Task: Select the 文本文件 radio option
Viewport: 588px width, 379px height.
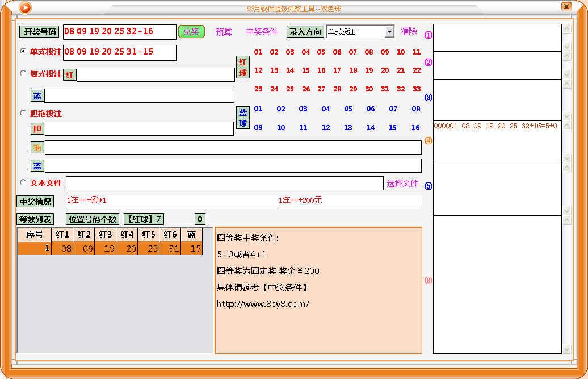Action: pos(23,183)
